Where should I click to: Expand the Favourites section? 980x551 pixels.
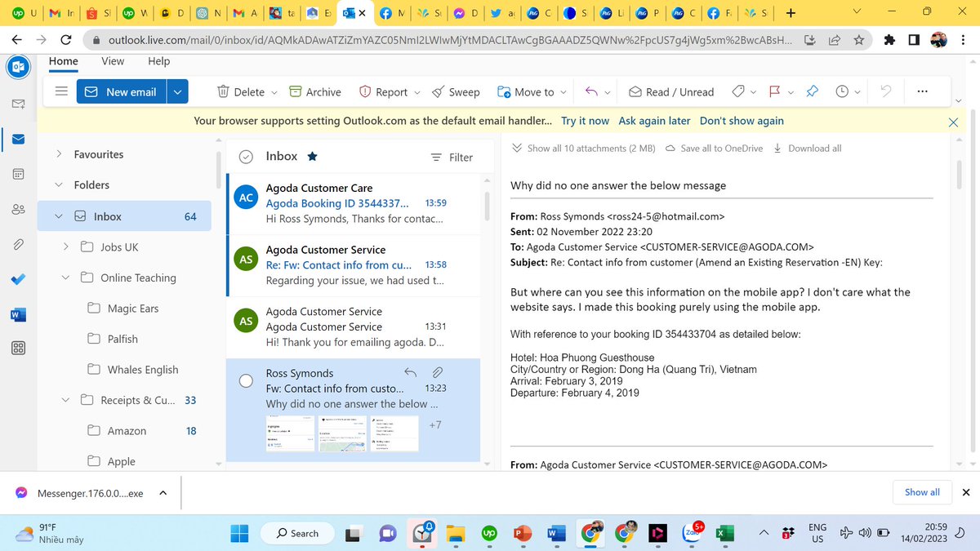pyautogui.click(x=59, y=154)
